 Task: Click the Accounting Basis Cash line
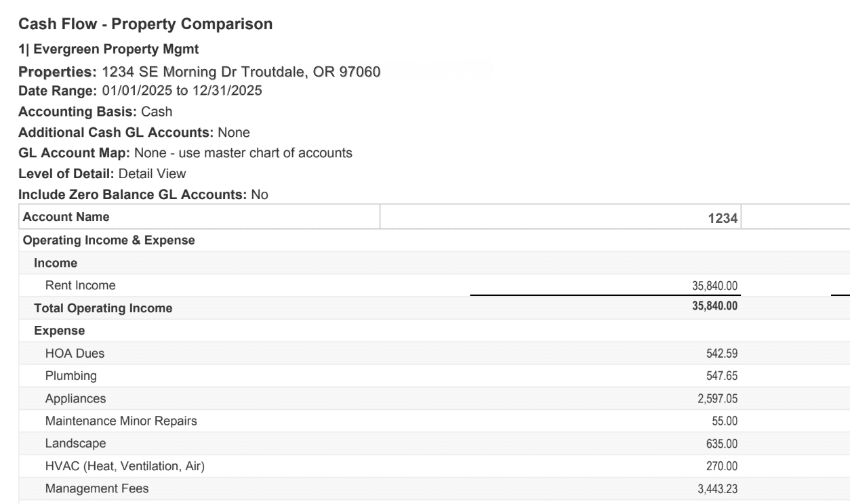[x=96, y=112]
